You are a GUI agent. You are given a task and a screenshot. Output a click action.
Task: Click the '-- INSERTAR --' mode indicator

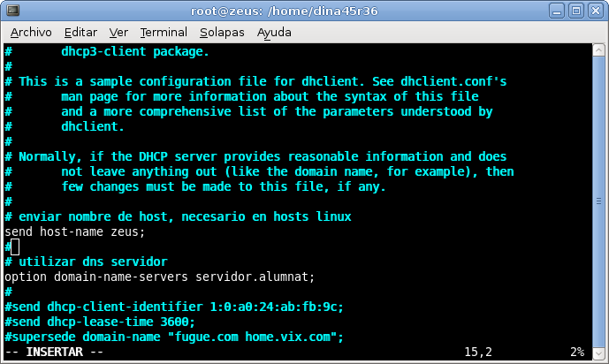[x=54, y=352]
